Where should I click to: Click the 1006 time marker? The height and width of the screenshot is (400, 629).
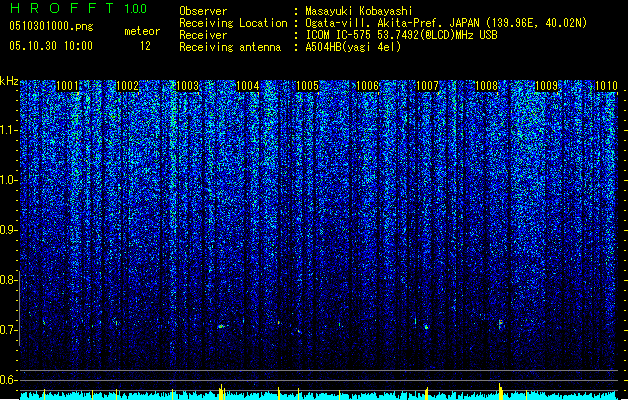[x=367, y=86]
